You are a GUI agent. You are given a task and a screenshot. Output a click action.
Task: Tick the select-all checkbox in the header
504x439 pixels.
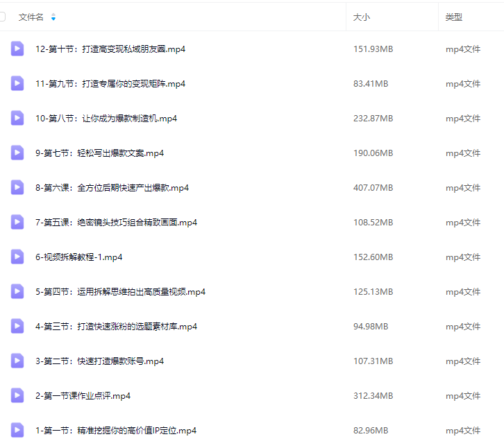2,17
